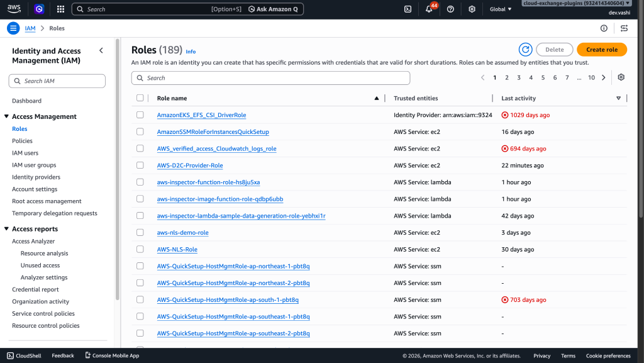Toggle the hamburger navigation menu
The image size is (644, 363).
click(x=13, y=28)
